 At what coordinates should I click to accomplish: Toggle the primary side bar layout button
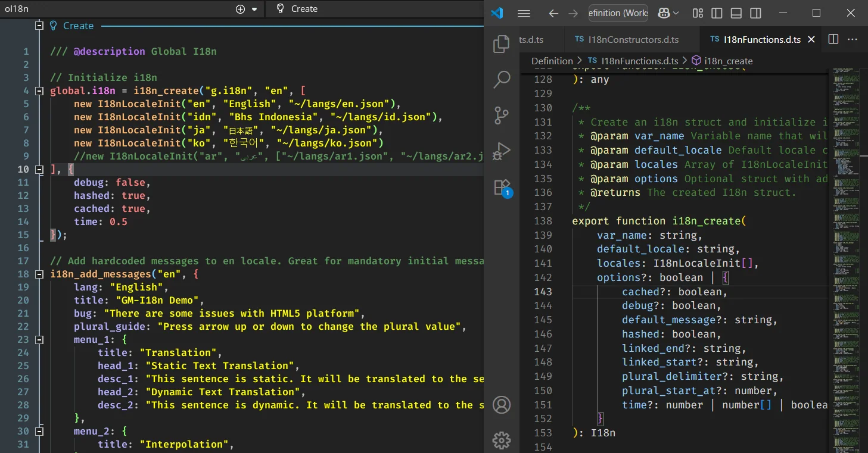point(717,13)
